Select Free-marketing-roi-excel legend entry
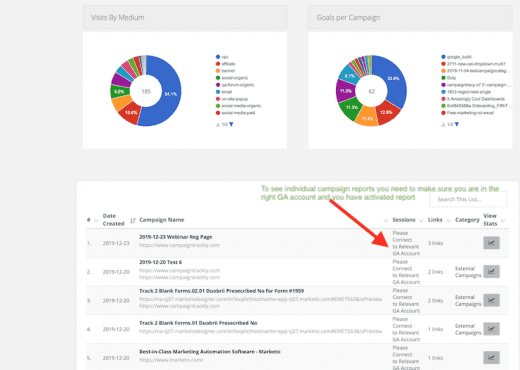 [x=468, y=113]
